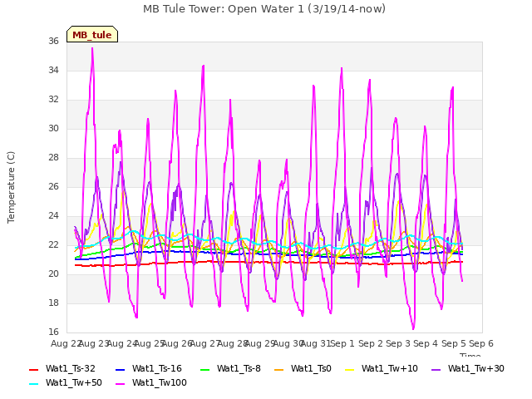Click the Aug 23 peak of magenta line
Viewport: 532px width, 399px height.
(x=92, y=48)
